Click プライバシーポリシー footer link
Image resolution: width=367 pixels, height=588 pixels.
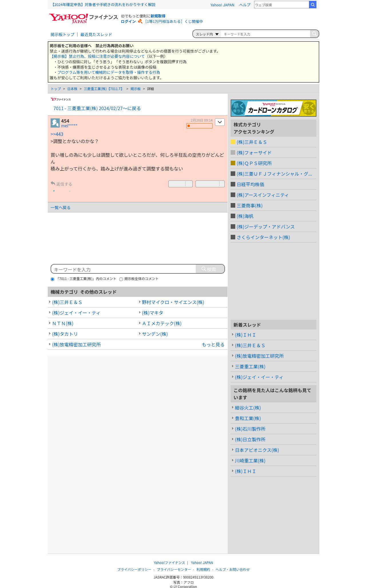coord(134,569)
